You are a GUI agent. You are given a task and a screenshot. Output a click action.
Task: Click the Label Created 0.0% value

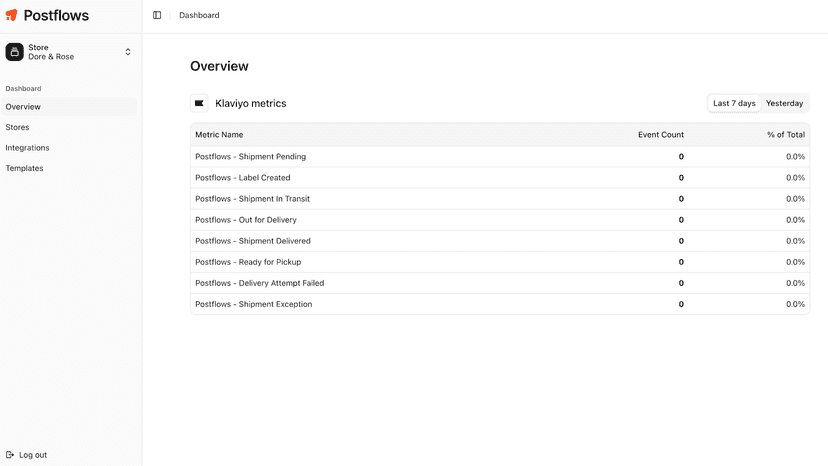tap(795, 178)
